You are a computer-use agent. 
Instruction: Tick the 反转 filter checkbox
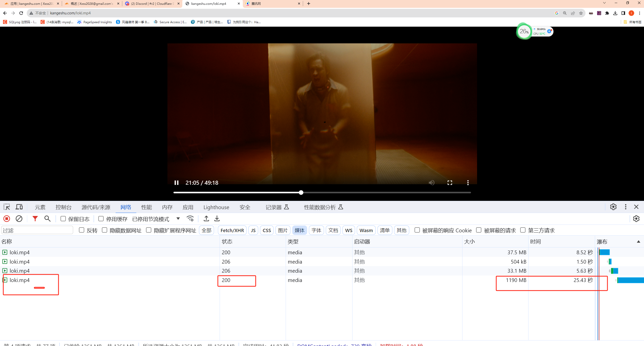pyautogui.click(x=81, y=230)
